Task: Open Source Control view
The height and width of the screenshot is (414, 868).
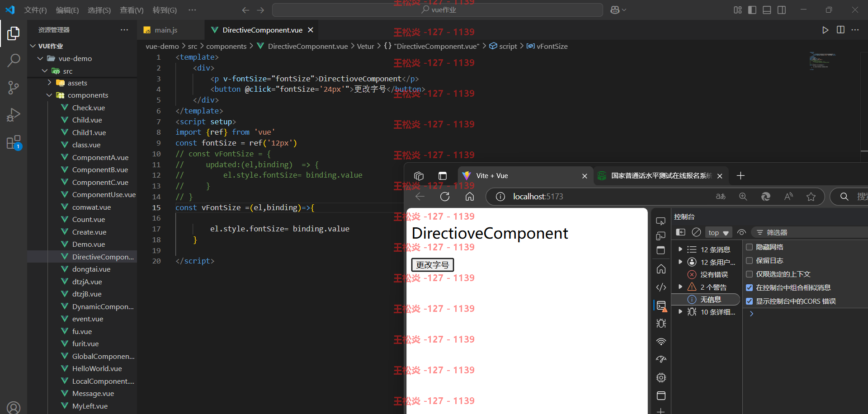Action: pos(14,88)
